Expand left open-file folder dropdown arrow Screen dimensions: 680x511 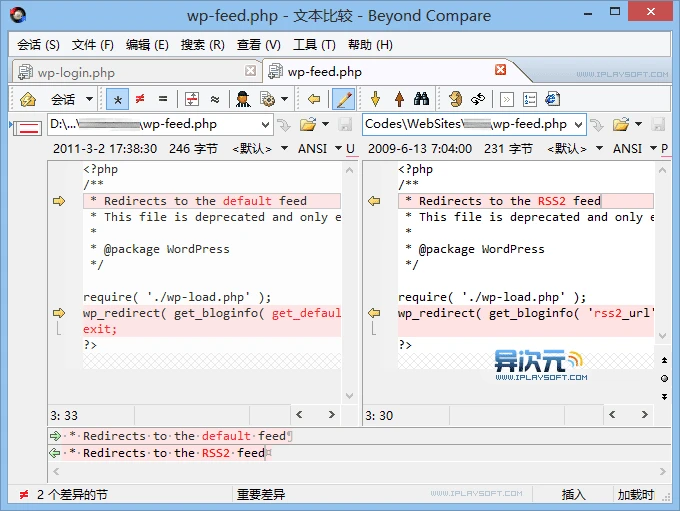[x=325, y=124]
